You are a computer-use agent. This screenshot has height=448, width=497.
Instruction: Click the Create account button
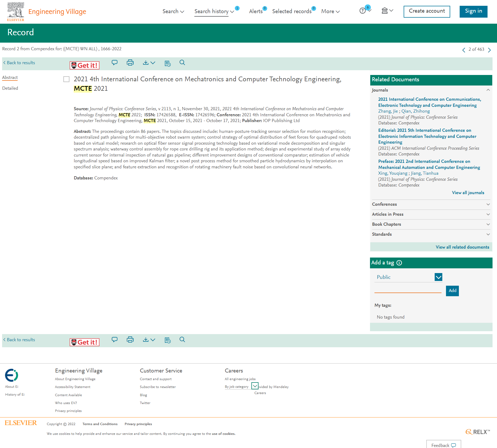(x=427, y=11)
